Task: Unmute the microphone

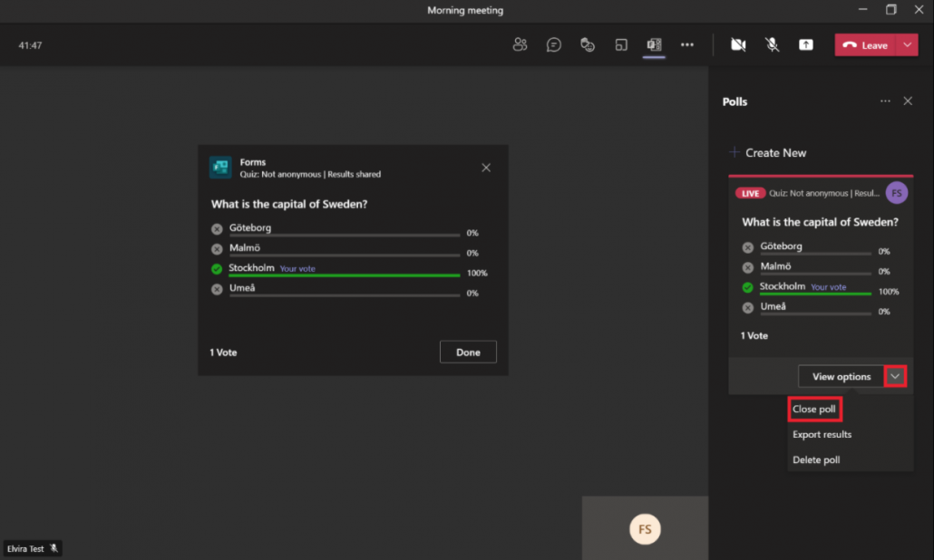Action: [x=772, y=44]
